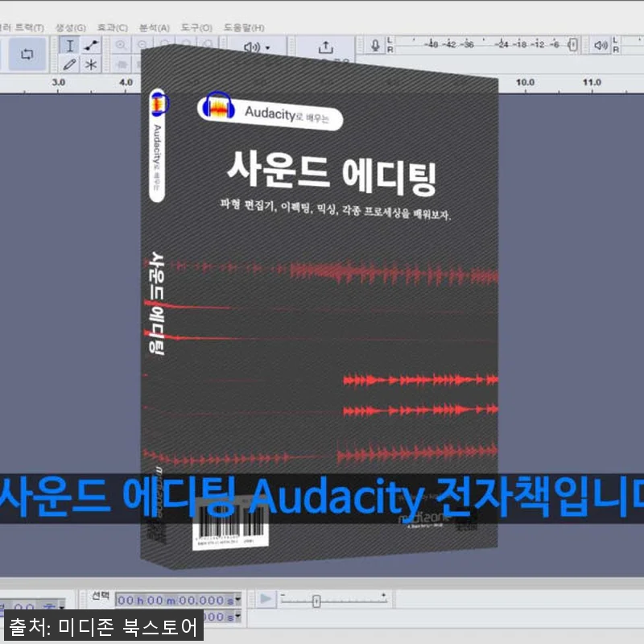Select the Draw (pencil) tool
The image size is (644, 644).
(x=70, y=64)
